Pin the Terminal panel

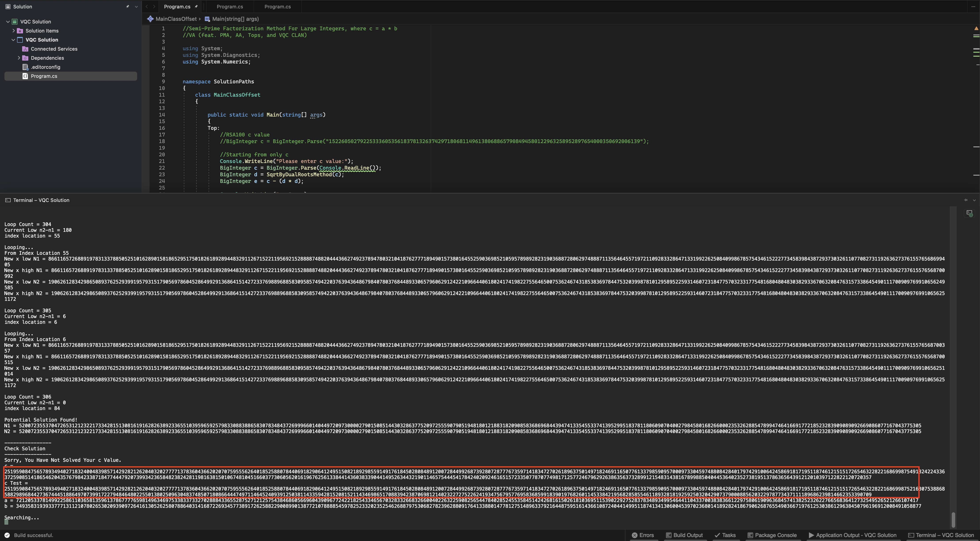click(x=966, y=200)
